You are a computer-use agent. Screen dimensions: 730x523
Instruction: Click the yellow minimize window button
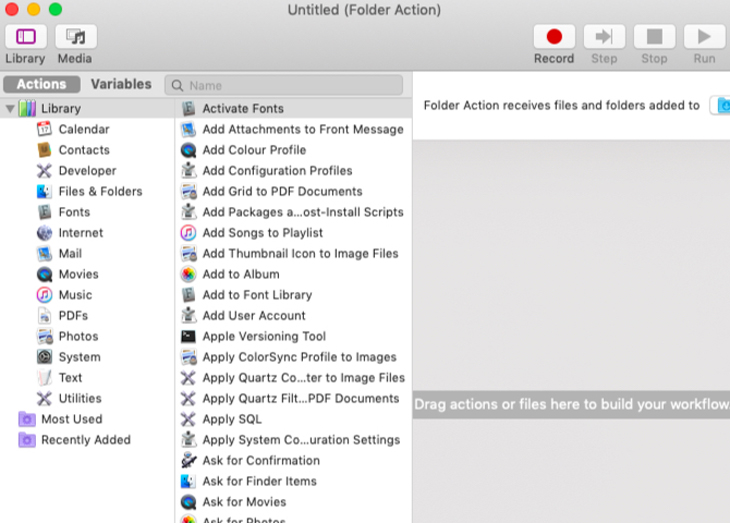tap(34, 9)
